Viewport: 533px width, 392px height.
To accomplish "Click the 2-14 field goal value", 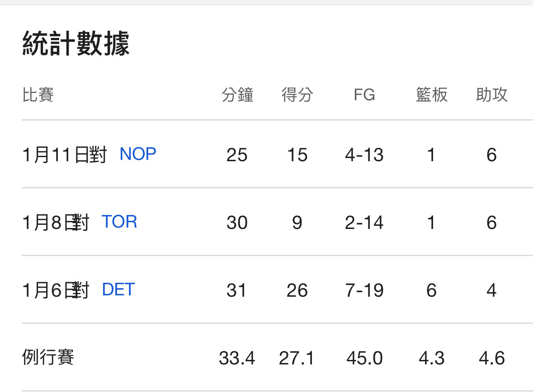I will click(364, 223).
